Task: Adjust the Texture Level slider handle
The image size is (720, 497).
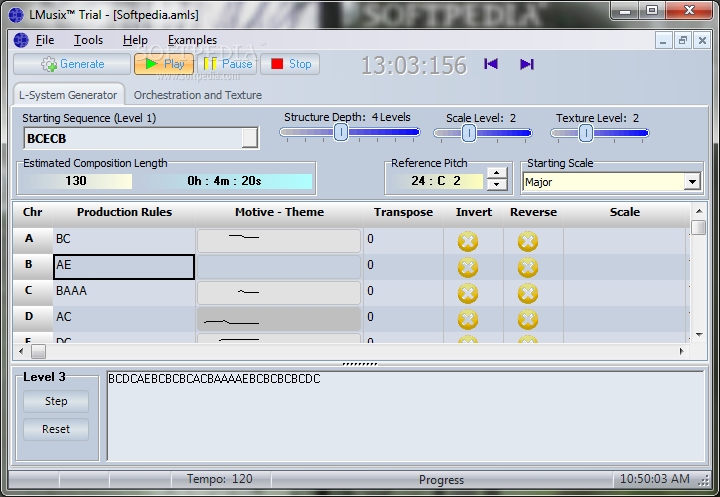Action: tap(585, 133)
